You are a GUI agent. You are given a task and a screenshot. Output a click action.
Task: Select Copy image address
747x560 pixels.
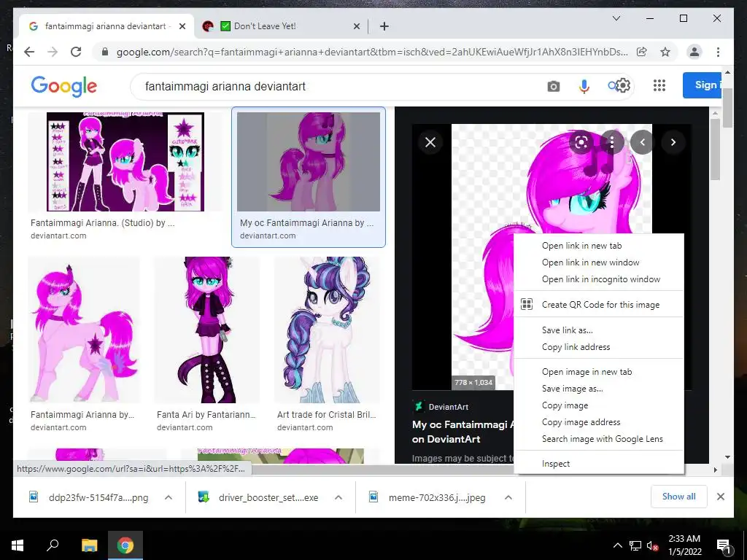coord(599,422)
